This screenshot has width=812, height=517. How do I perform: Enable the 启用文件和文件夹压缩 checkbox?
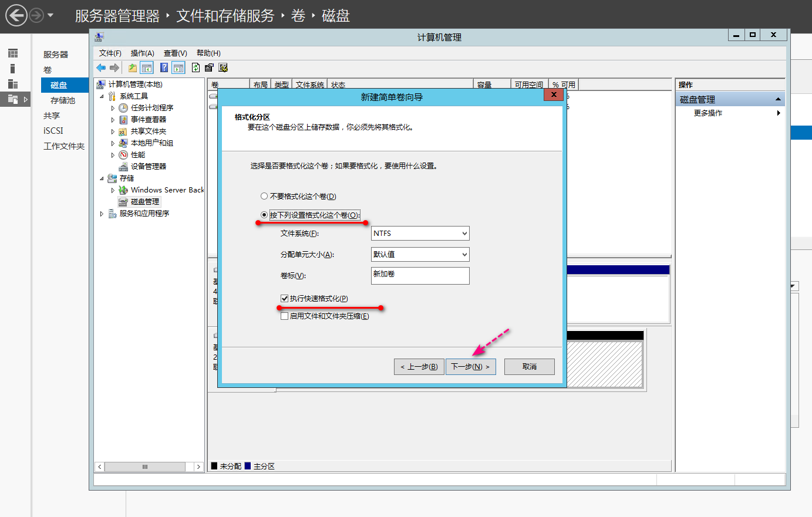(285, 316)
